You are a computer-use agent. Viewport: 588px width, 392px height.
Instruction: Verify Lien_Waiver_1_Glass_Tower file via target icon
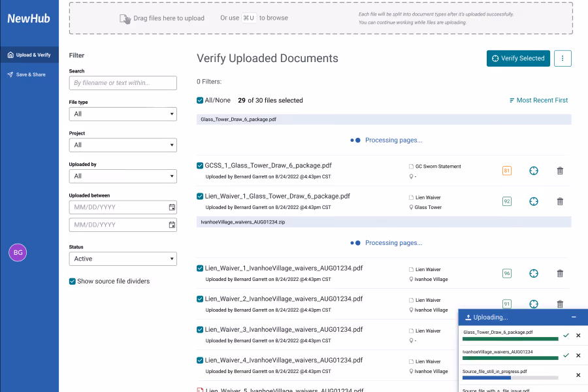(534, 201)
